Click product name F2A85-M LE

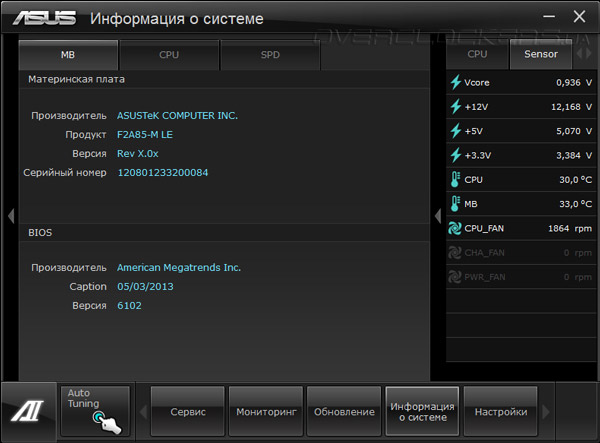pyautogui.click(x=145, y=135)
